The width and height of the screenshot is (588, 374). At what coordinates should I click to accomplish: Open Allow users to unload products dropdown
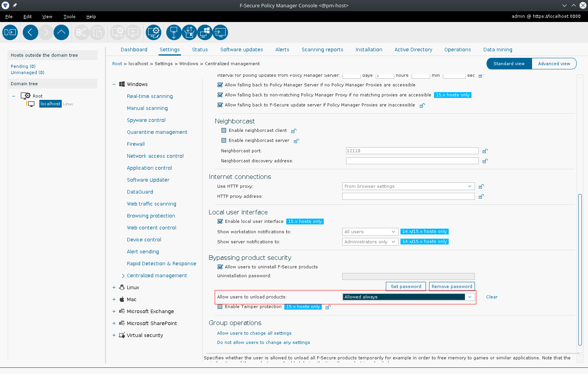[x=408, y=297]
